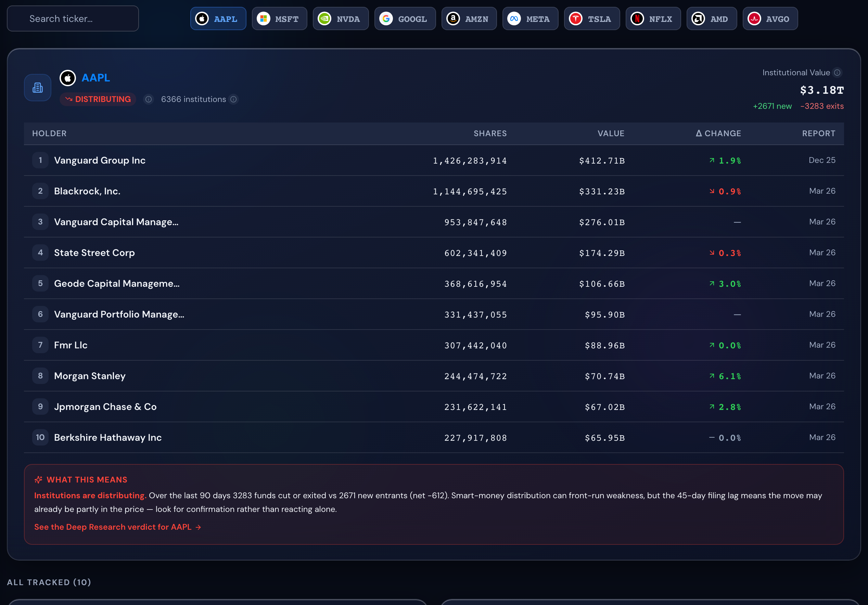Click the ALL TRACKED (10) heading
The width and height of the screenshot is (868, 605).
(49, 582)
